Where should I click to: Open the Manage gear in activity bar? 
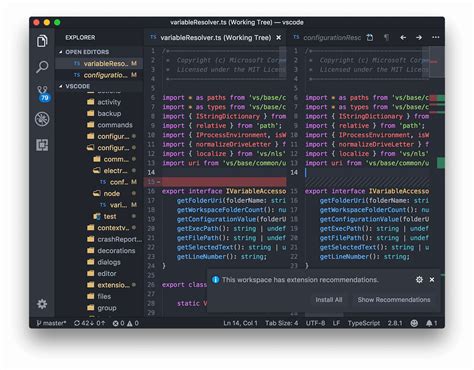point(42,304)
